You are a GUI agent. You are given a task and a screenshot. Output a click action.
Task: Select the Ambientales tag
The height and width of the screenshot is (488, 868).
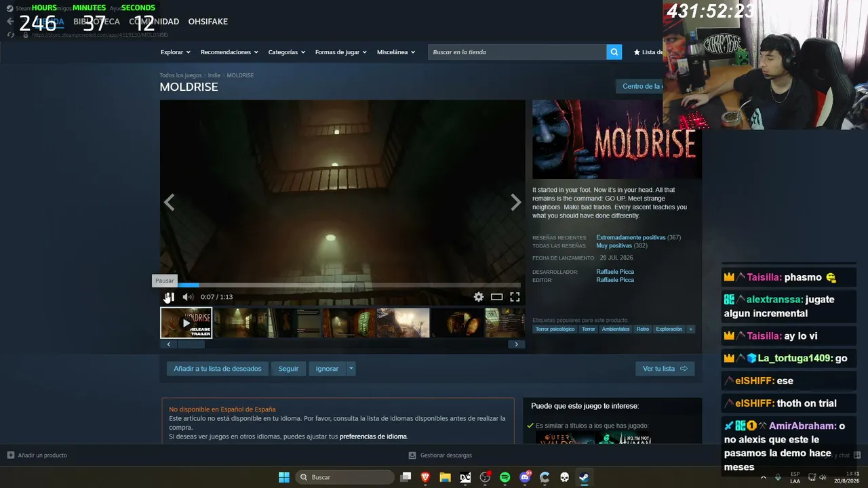pos(616,329)
